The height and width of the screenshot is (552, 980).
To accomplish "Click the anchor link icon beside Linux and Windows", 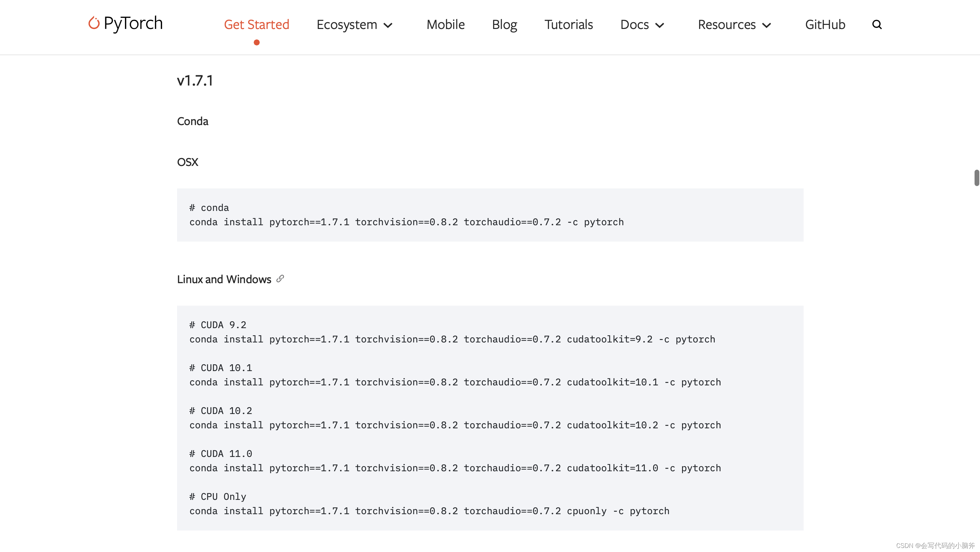I will (280, 279).
